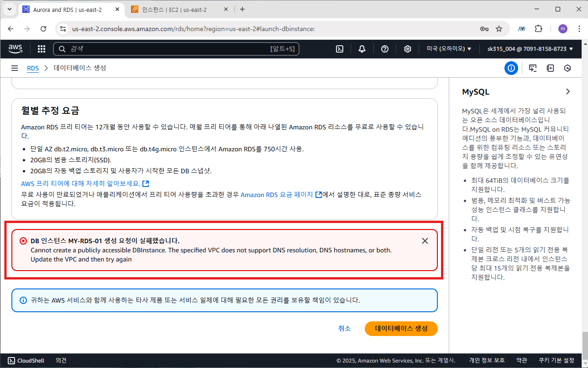
Task: Launch CloudShell from top navigation icon
Action: (340, 49)
